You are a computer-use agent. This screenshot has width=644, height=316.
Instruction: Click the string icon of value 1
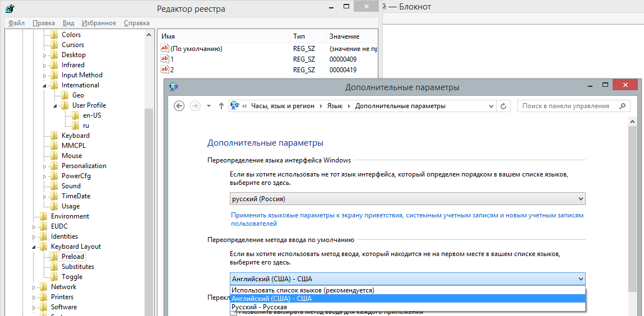(x=165, y=59)
